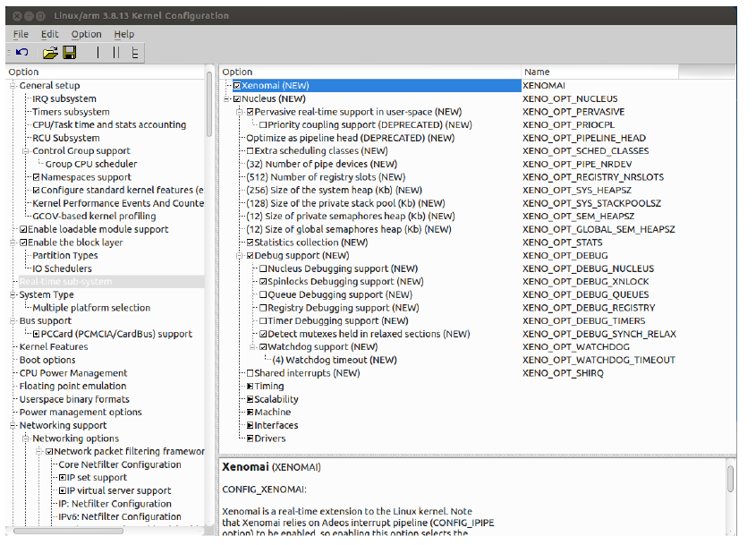Expand the Timing tree node
Image resolution: width=756 pixels, height=545 pixels.
250,387
